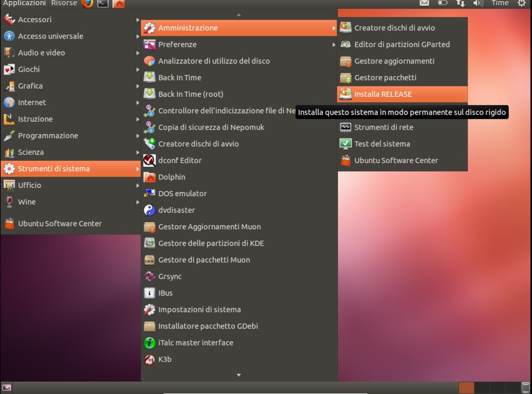532x394 pixels.
Task: Open Impostazioni di sistema
Action: (239, 310)
